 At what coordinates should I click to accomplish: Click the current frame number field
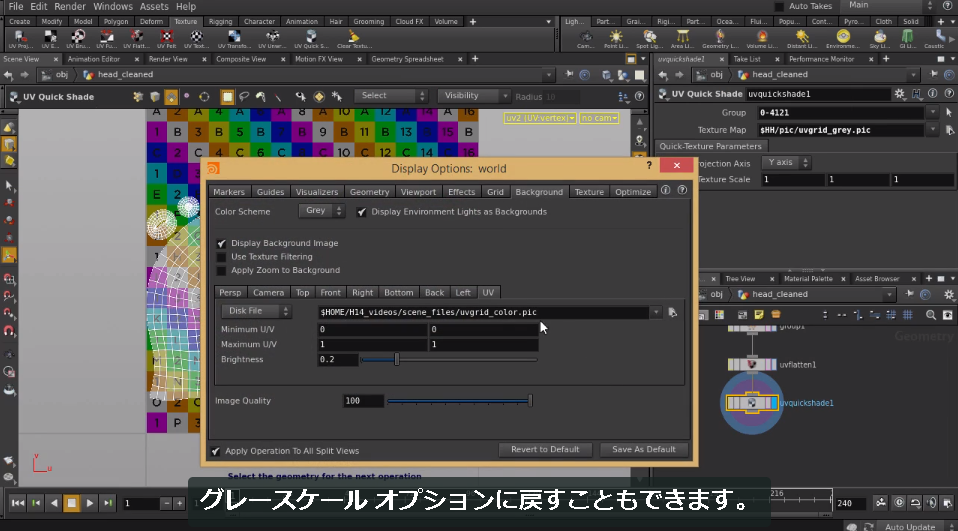click(141, 504)
